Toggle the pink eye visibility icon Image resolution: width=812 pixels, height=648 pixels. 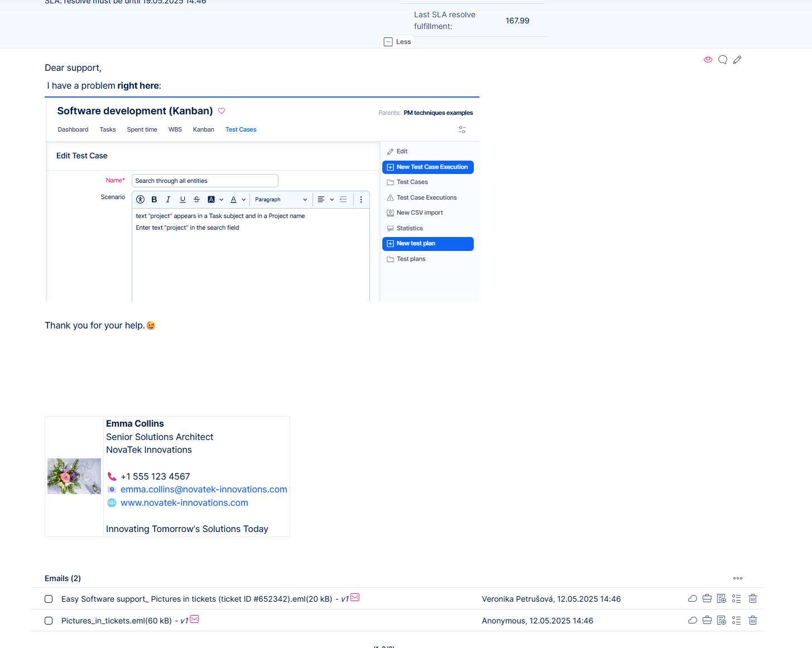tap(708, 60)
